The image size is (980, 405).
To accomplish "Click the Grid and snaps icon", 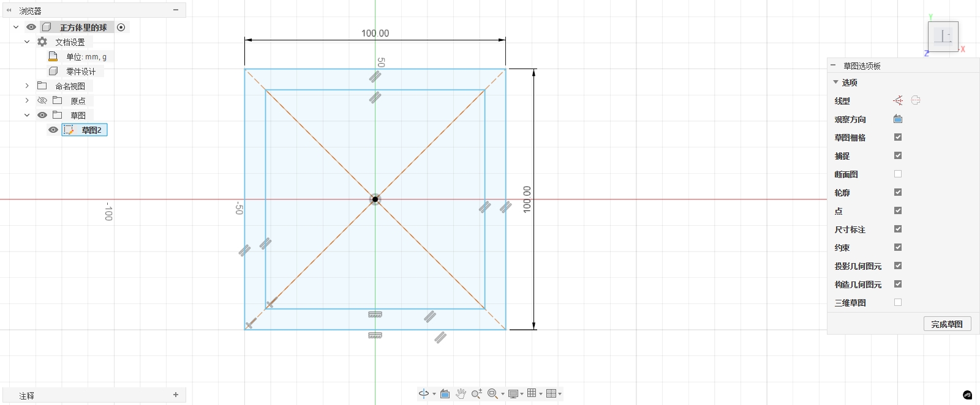I will pyautogui.click(x=532, y=393).
